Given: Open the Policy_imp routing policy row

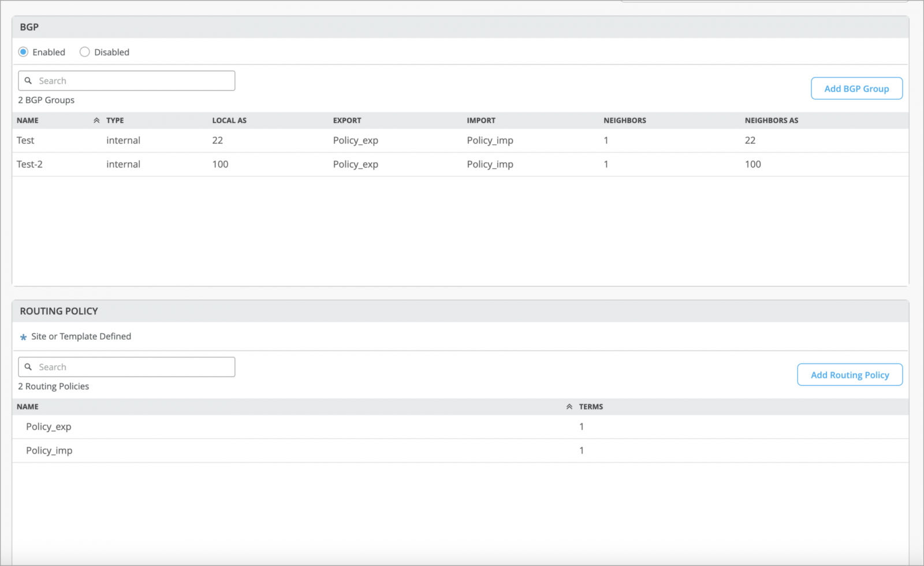Looking at the screenshot, I should (x=49, y=450).
